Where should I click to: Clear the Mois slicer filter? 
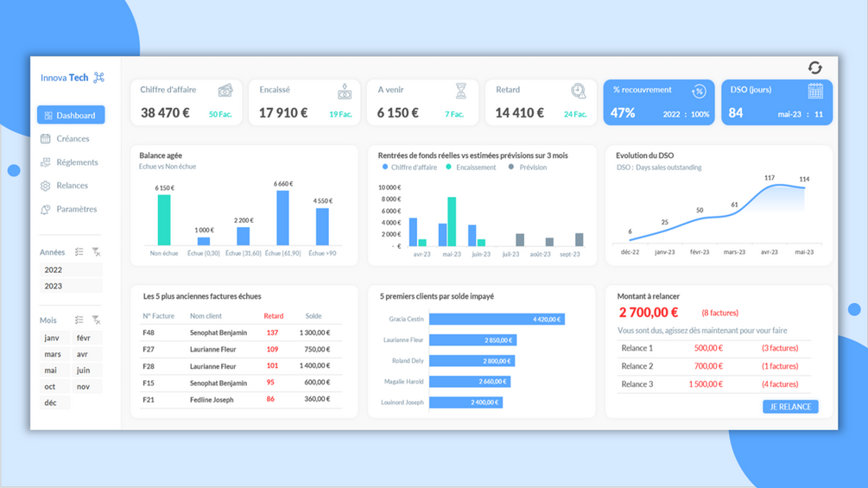pos(96,320)
